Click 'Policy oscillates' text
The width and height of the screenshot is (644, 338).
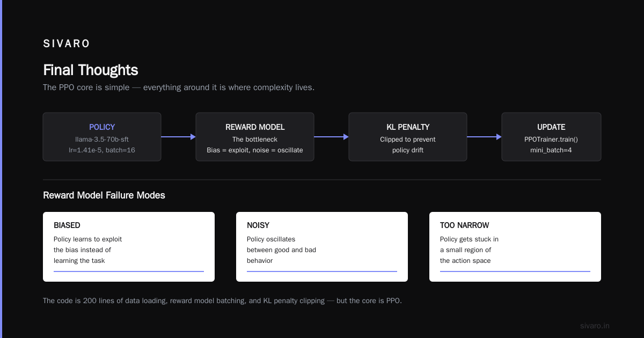[271, 239]
